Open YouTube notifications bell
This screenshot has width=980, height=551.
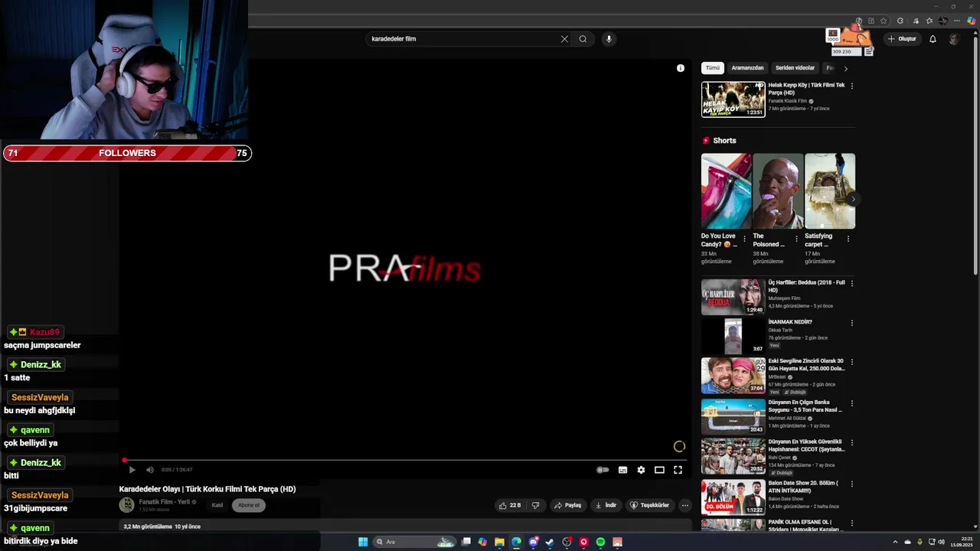coord(933,39)
